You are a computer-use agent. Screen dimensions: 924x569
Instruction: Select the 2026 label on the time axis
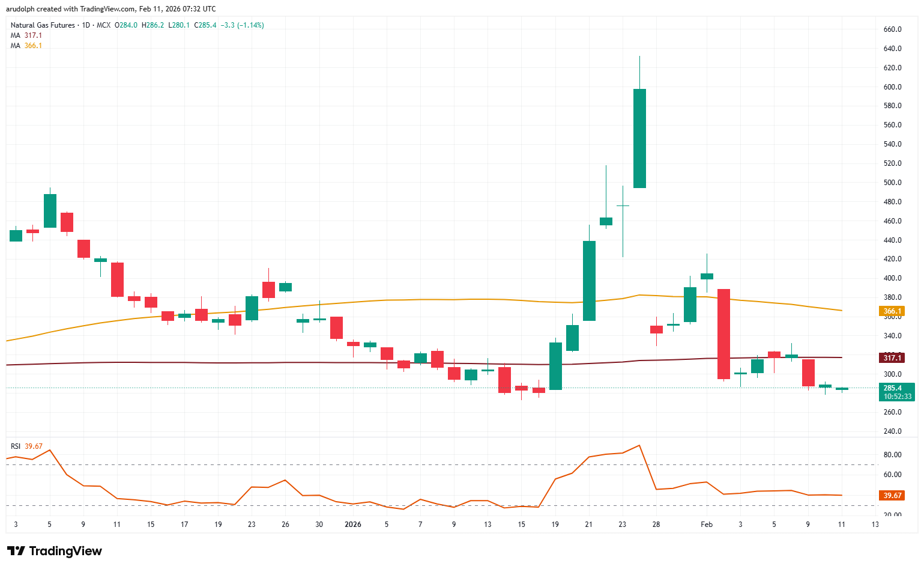click(353, 524)
